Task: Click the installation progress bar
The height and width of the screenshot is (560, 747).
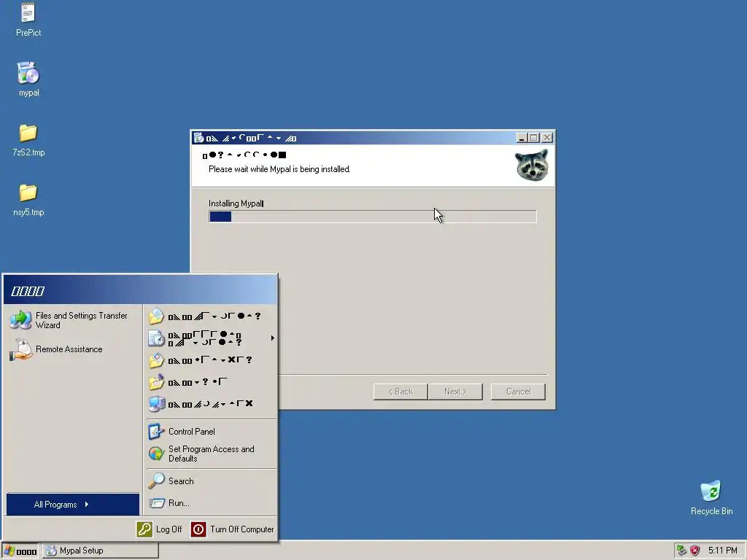Action: (x=373, y=217)
